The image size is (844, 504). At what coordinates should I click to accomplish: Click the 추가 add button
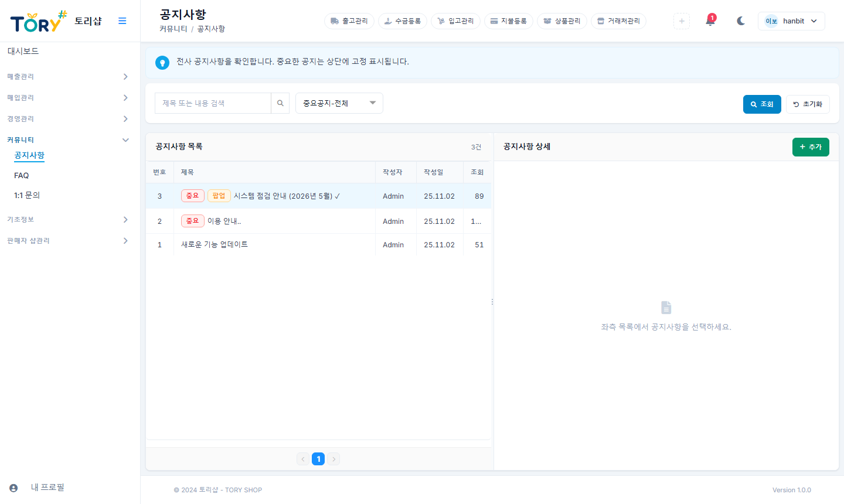(x=811, y=147)
